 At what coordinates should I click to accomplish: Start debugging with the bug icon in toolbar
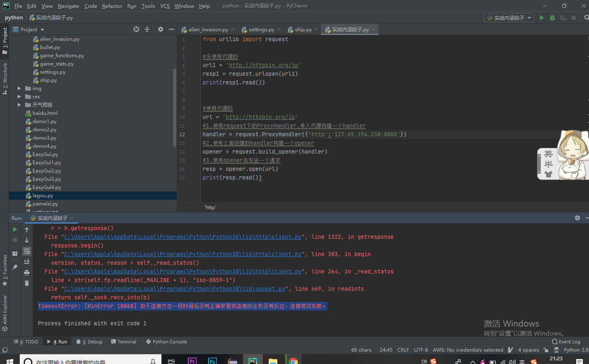(552, 18)
